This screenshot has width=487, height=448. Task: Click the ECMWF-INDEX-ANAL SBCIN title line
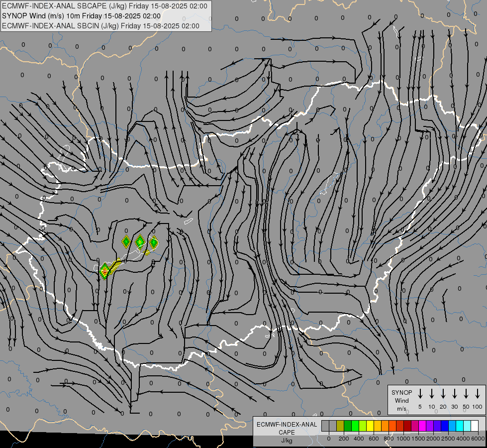[100, 26]
